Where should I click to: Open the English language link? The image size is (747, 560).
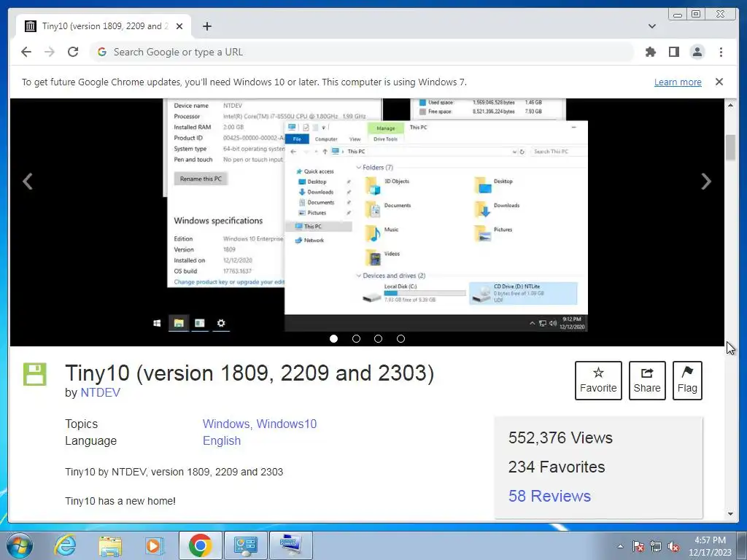click(x=222, y=441)
